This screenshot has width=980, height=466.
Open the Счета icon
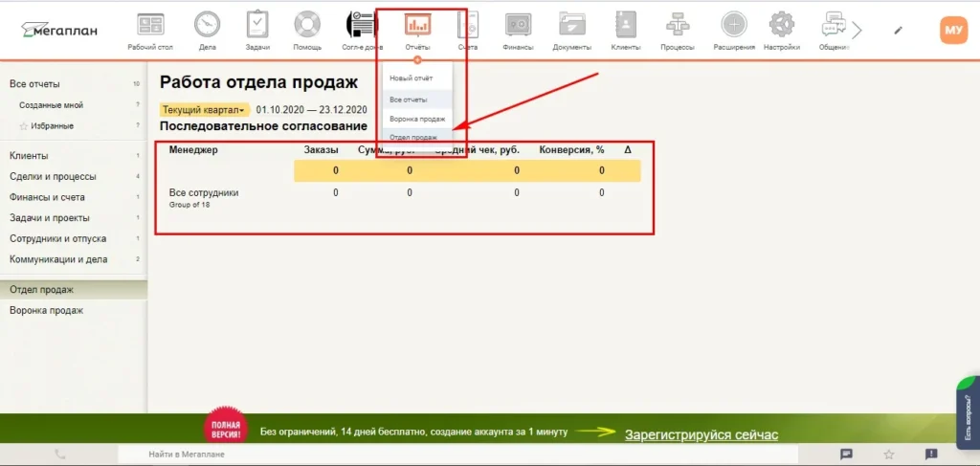click(468, 25)
